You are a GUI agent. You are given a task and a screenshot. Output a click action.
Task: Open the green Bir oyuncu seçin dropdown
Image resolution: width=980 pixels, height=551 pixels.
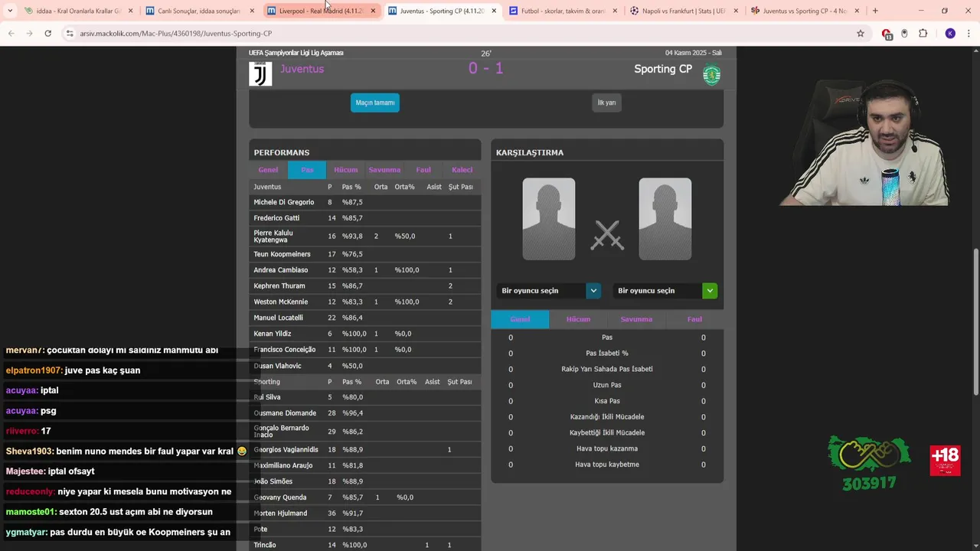click(x=665, y=291)
